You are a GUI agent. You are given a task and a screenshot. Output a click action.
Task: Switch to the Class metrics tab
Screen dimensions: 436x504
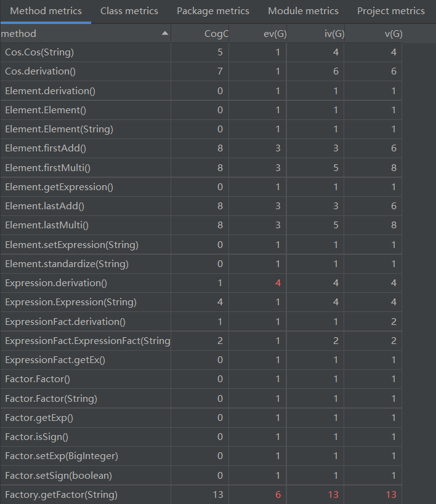pyautogui.click(x=129, y=11)
